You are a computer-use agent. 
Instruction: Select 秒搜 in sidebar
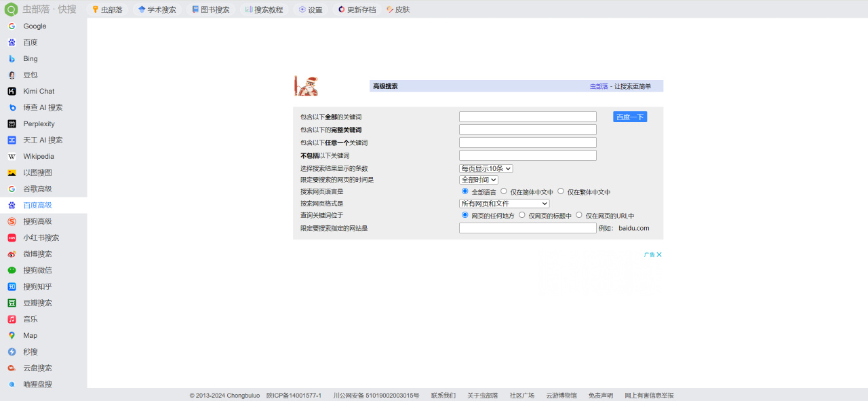click(43, 351)
